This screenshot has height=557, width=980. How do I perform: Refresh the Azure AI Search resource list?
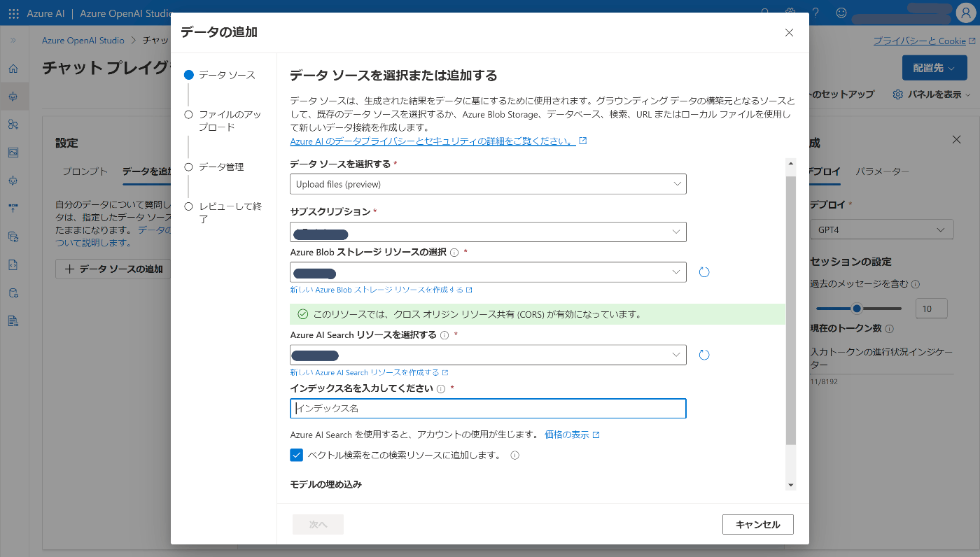[704, 355]
